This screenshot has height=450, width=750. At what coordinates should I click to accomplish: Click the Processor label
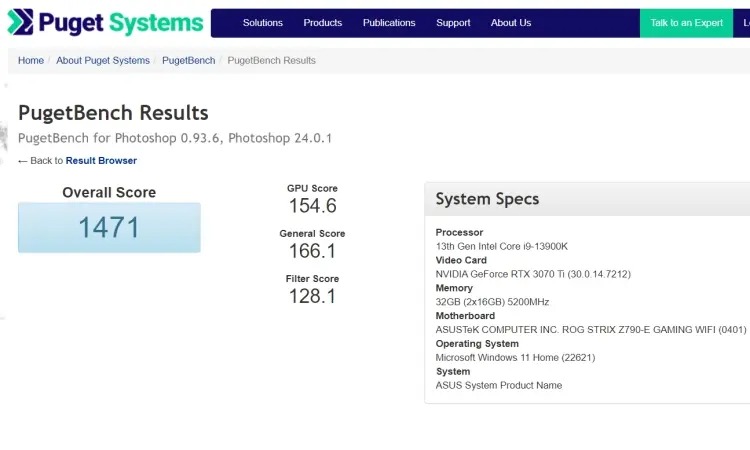tap(459, 232)
